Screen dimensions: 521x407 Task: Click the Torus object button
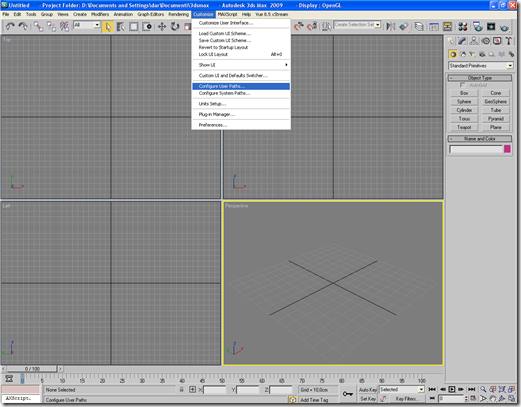point(464,119)
